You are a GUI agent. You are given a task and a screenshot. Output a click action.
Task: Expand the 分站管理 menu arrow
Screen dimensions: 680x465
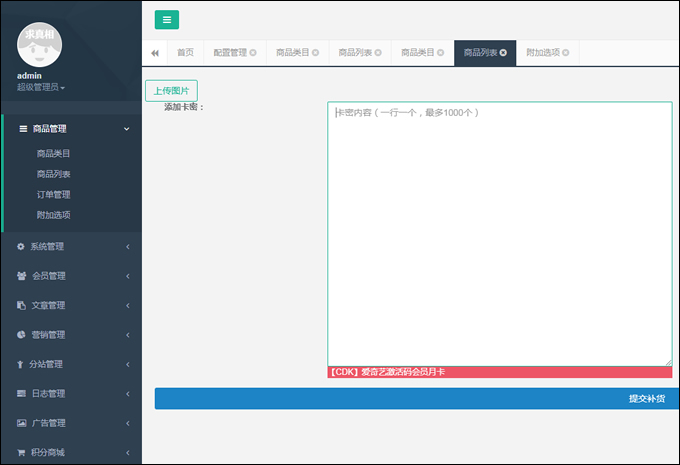click(128, 364)
